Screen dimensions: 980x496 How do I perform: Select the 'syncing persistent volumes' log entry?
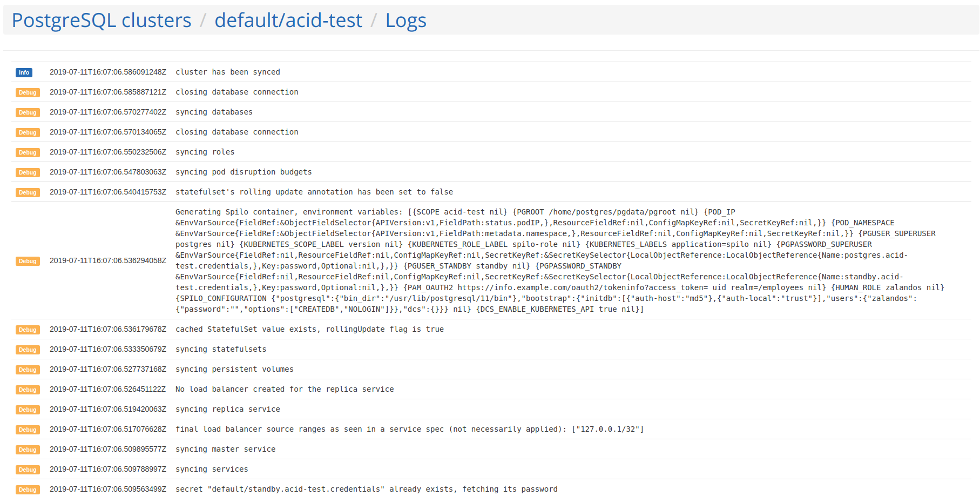(x=234, y=369)
